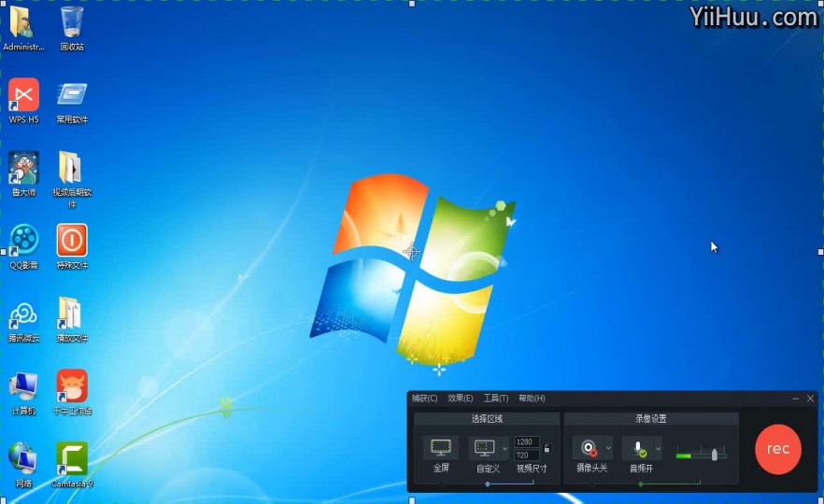Screen dimensions: 824x504
Task: Toggle the 音频开 microphone button
Action: point(638,448)
